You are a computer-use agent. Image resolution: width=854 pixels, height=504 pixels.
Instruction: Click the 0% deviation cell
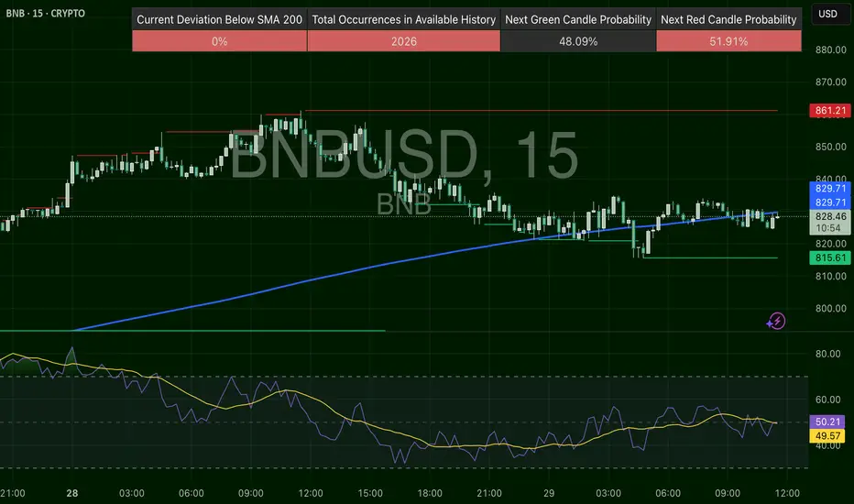[220, 41]
